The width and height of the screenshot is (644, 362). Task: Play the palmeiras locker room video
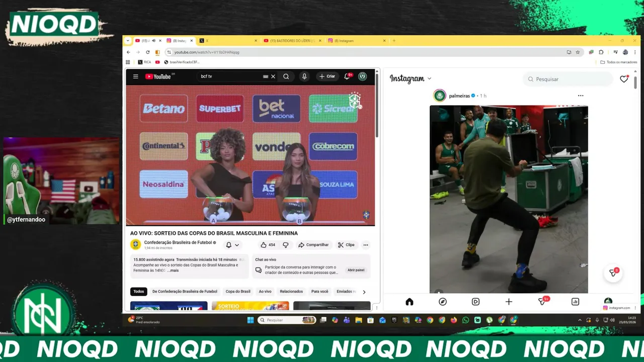(509, 199)
